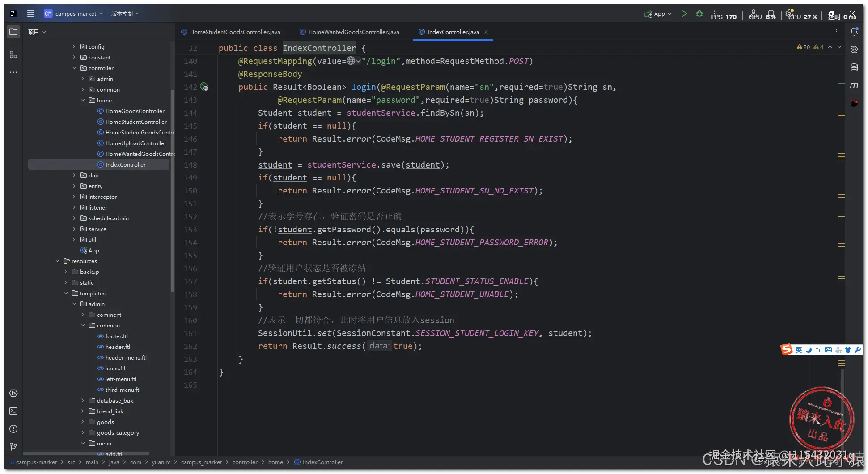The width and height of the screenshot is (868, 474).
Task: Toggle Sogou punctuation mode
Action: click(818, 350)
